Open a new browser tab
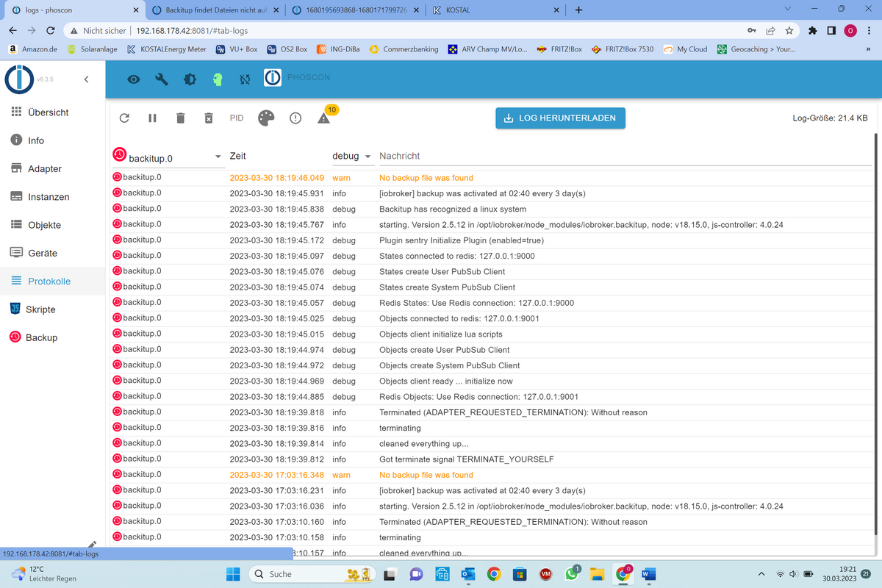This screenshot has width=882, height=588. [578, 10]
